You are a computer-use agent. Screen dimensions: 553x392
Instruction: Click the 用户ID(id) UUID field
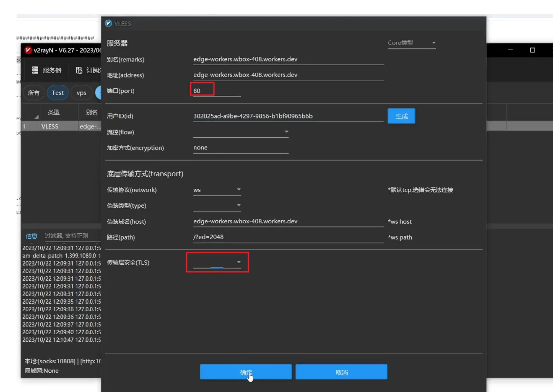(x=288, y=116)
